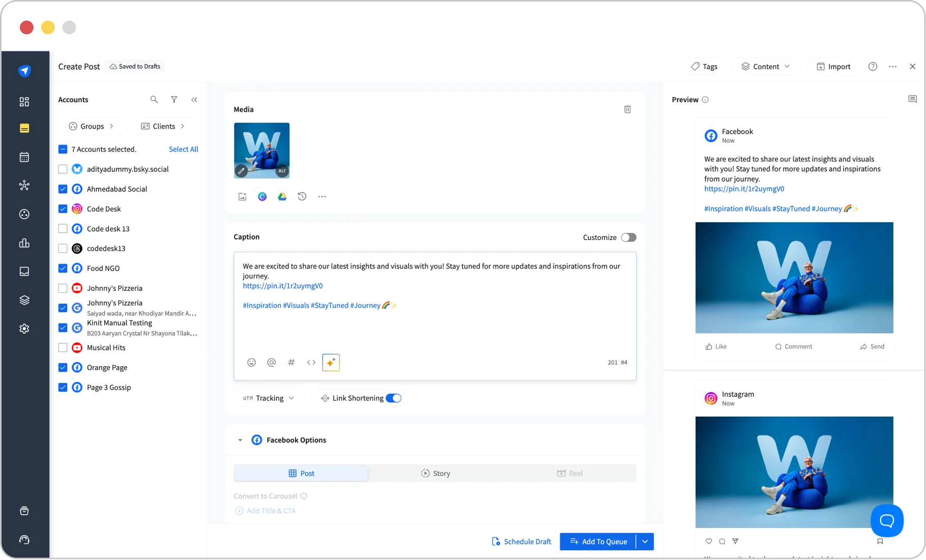Open media history from the media toolbar

click(x=302, y=196)
